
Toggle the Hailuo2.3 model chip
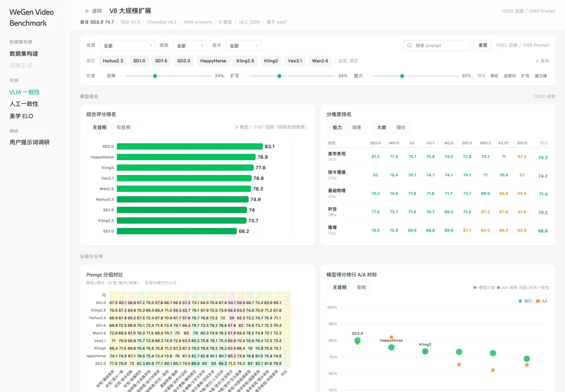113,61
